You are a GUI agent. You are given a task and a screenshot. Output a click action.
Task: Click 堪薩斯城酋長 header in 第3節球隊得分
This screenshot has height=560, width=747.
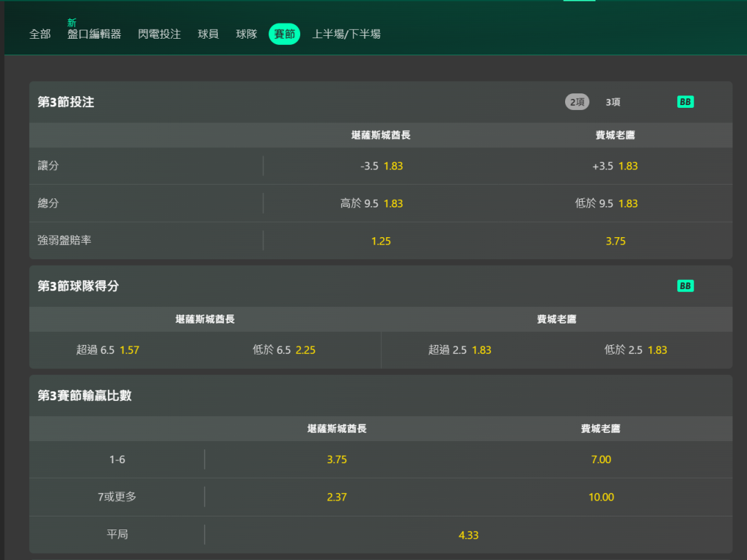pyautogui.click(x=205, y=319)
